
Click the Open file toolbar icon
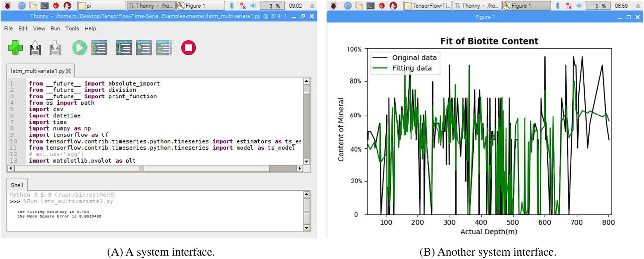coord(35,48)
